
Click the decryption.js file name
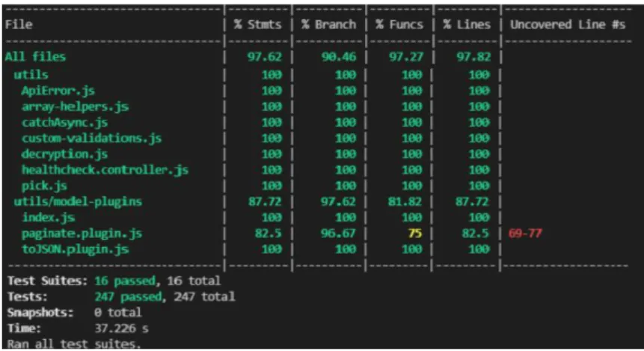pyautogui.click(x=64, y=154)
